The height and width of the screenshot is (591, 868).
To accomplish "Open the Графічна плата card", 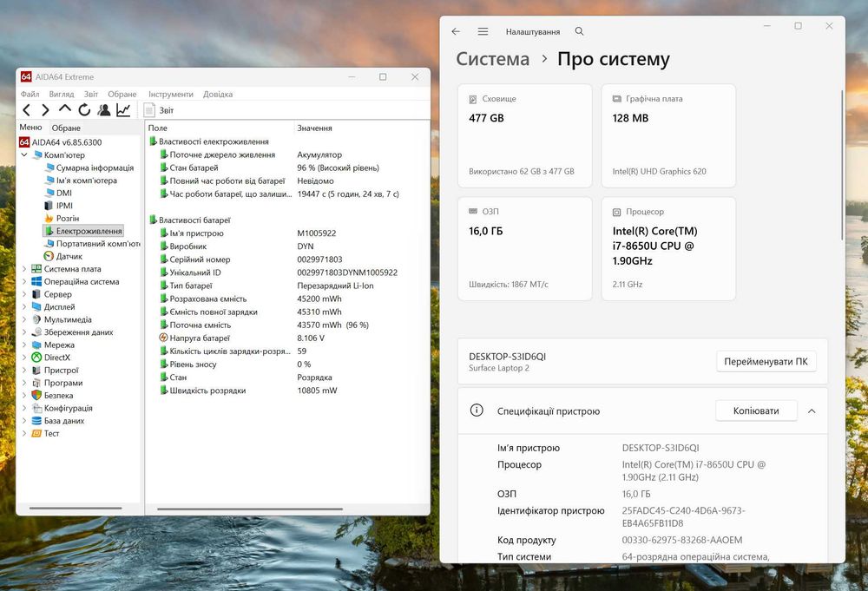I will pos(668,136).
